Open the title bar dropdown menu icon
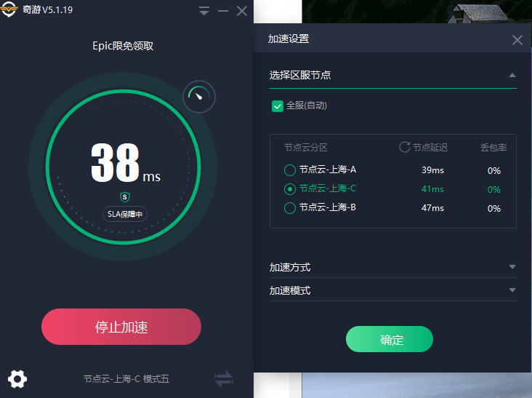Image resolution: width=532 pixels, height=398 pixels. click(x=204, y=11)
